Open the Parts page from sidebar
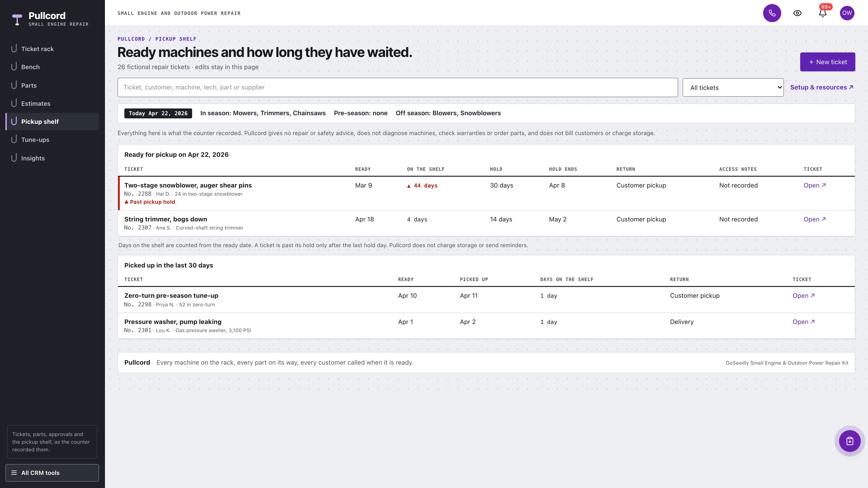868x488 pixels. (52, 86)
